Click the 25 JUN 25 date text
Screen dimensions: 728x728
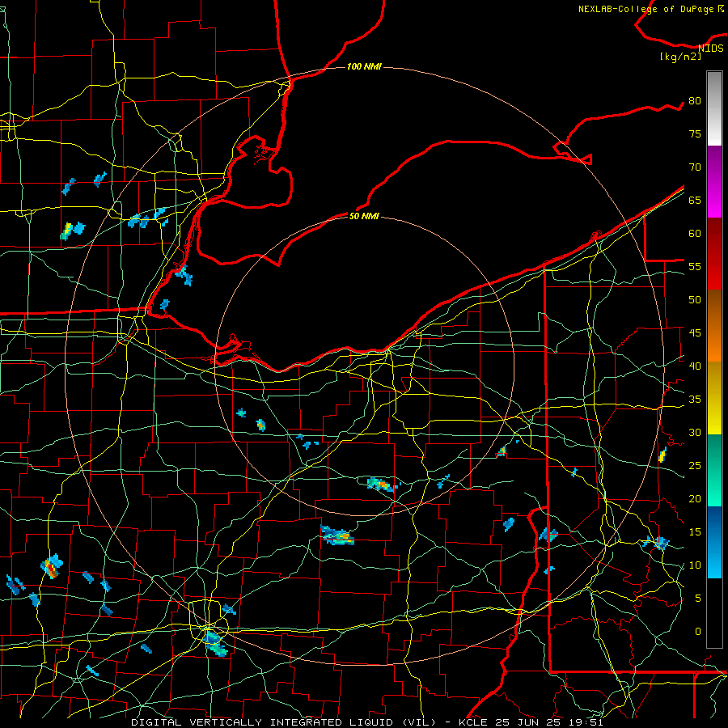pyautogui.click(x=529, y=722)
